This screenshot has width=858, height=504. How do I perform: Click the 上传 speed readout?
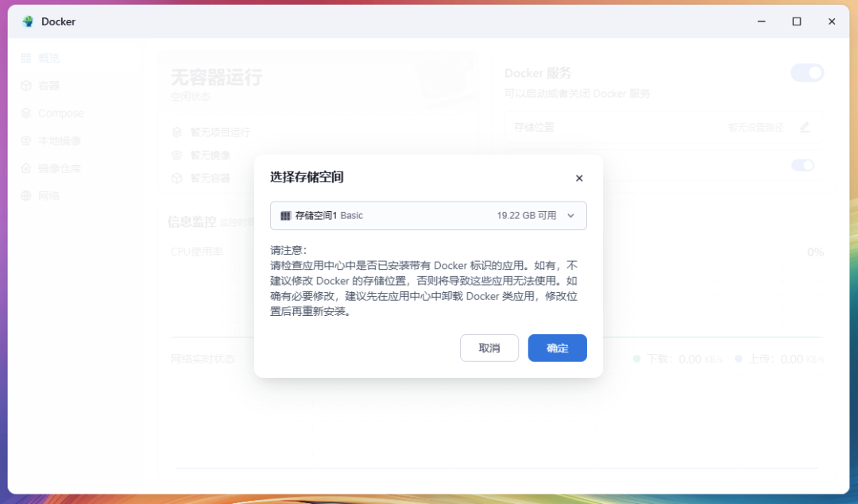click(x=779, y=359)
